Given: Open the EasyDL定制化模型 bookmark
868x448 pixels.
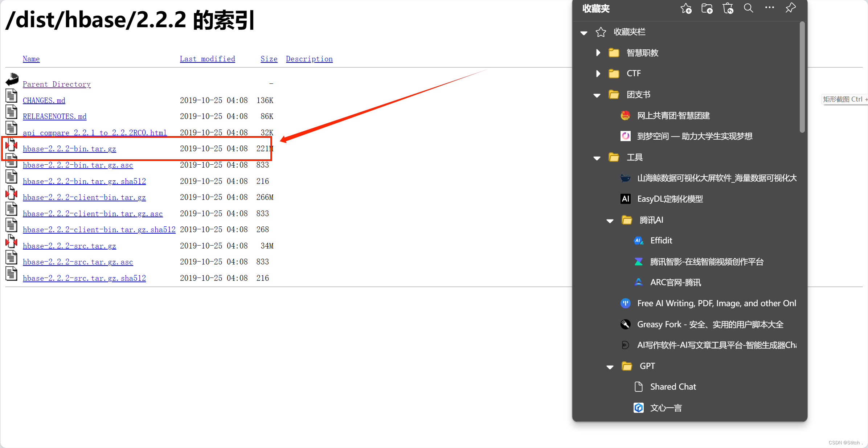Looking at the screenshot, I should click(x=670, y=199).
